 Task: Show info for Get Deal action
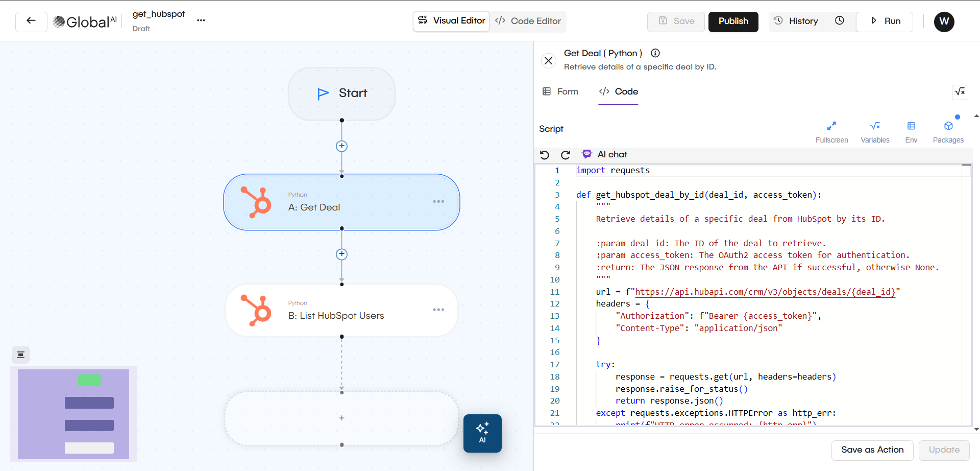[x=655, y=53]
